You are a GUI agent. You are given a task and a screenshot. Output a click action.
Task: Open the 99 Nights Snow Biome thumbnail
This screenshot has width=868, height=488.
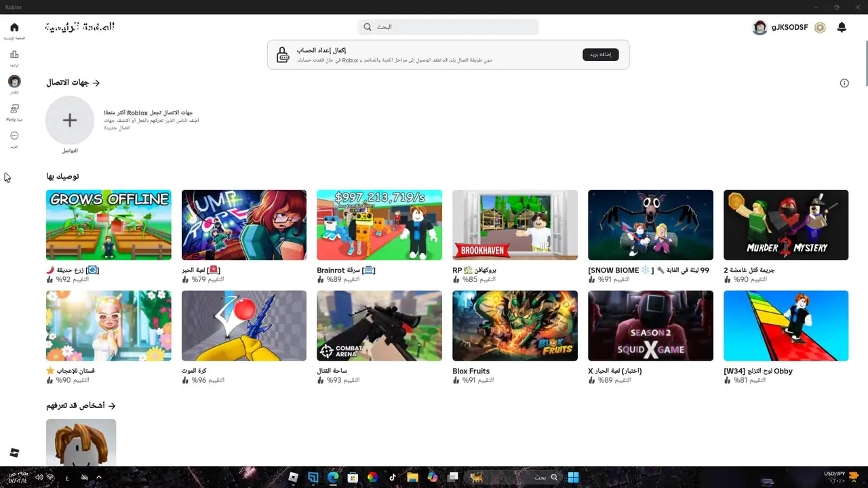pos(650,225)
